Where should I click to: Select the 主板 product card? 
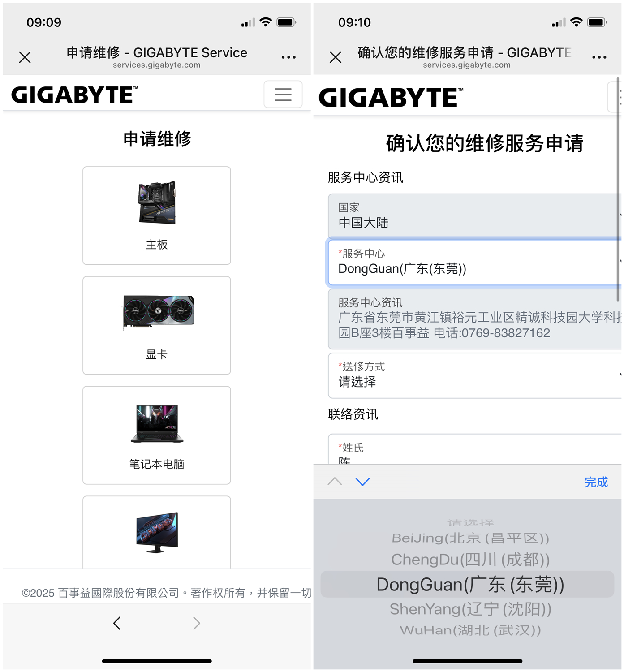(157, 215)
